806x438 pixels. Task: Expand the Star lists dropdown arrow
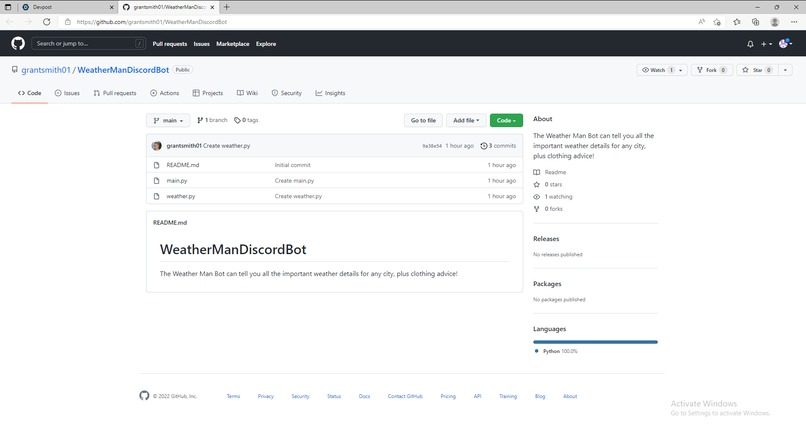pos(785,70)
